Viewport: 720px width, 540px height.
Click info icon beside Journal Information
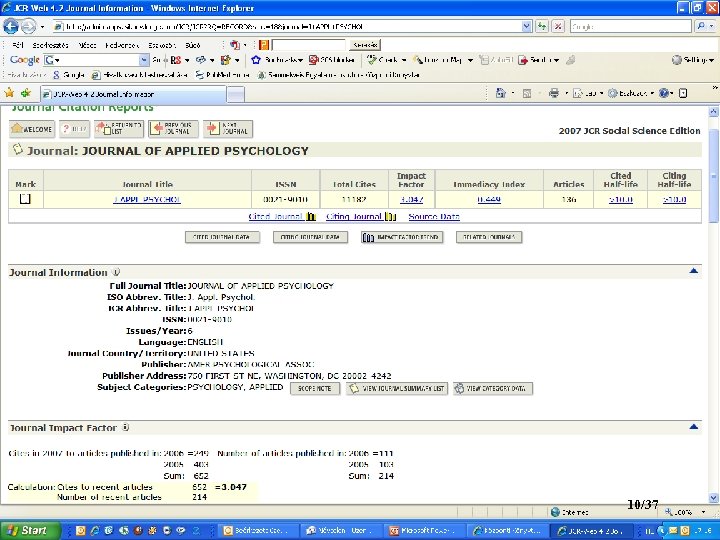117,272
